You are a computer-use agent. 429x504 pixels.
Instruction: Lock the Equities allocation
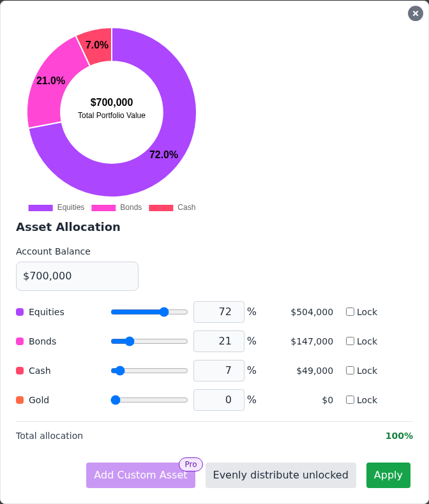pos(350,312)
